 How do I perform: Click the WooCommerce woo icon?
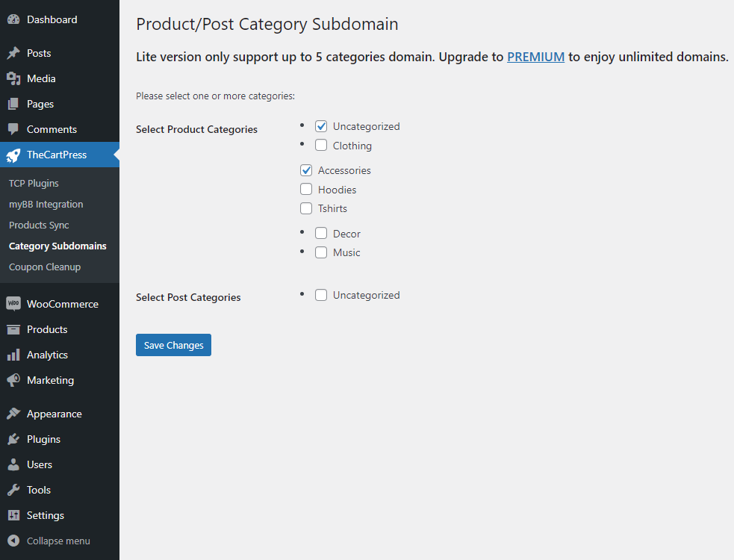pos(13,304)
